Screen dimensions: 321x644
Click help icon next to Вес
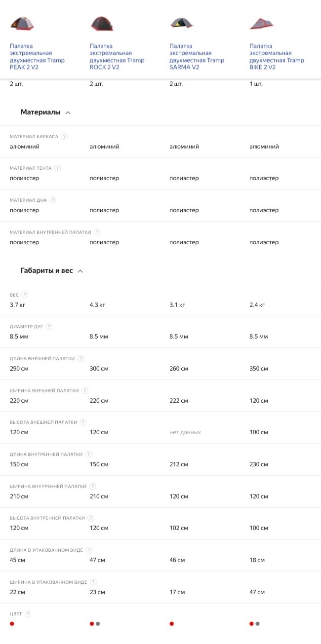[x=25, y=295]
